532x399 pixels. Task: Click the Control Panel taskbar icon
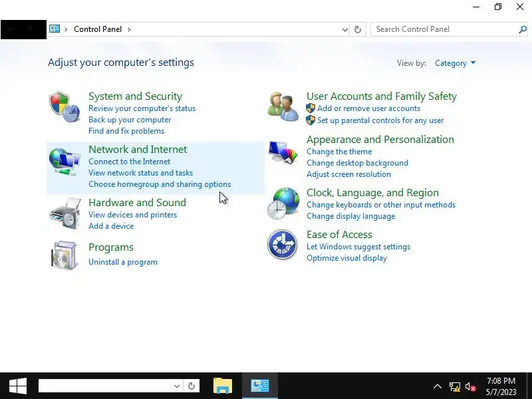(260, 386)
